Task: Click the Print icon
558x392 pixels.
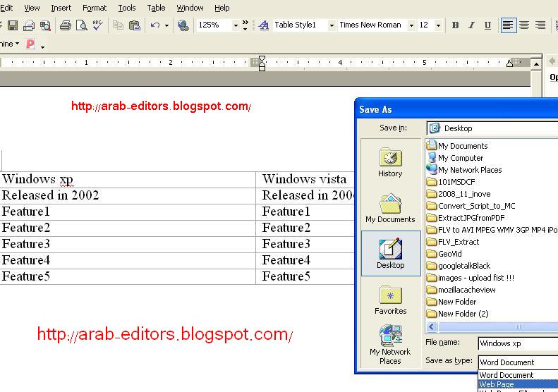Action: pos(65,25)
